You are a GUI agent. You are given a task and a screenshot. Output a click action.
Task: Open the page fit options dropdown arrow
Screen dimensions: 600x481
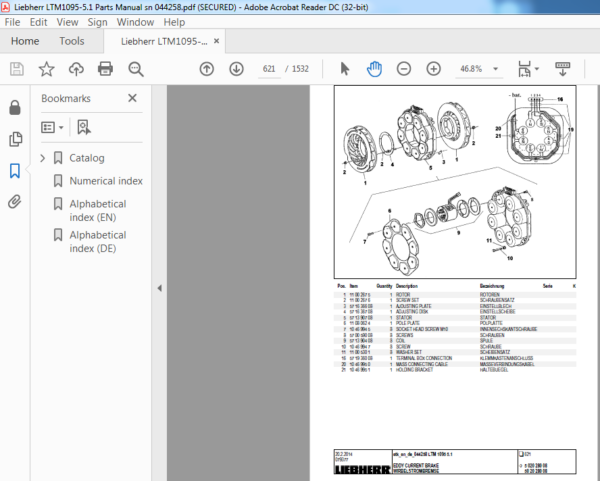pos(536,69)
